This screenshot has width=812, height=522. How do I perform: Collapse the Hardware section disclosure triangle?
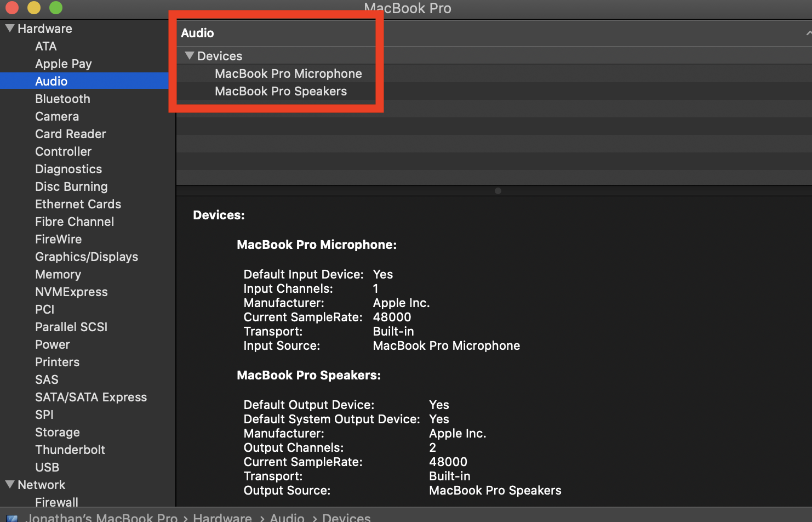[10, 28]
